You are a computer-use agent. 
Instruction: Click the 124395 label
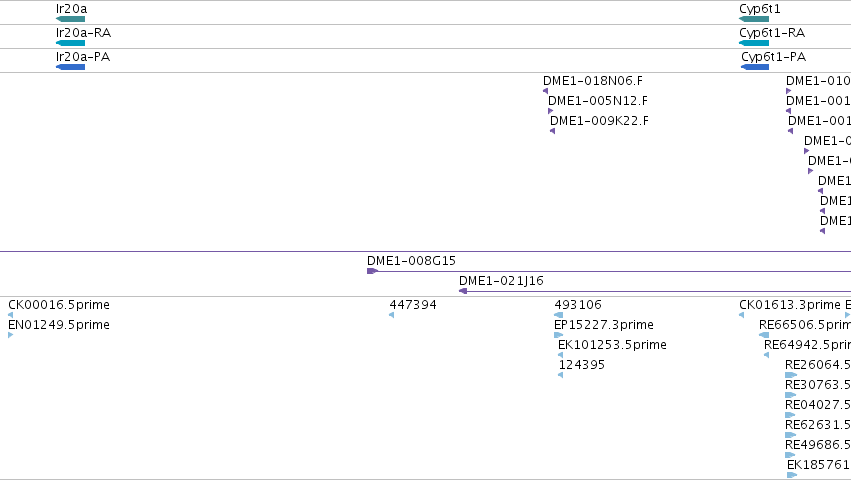pos(581,365)
